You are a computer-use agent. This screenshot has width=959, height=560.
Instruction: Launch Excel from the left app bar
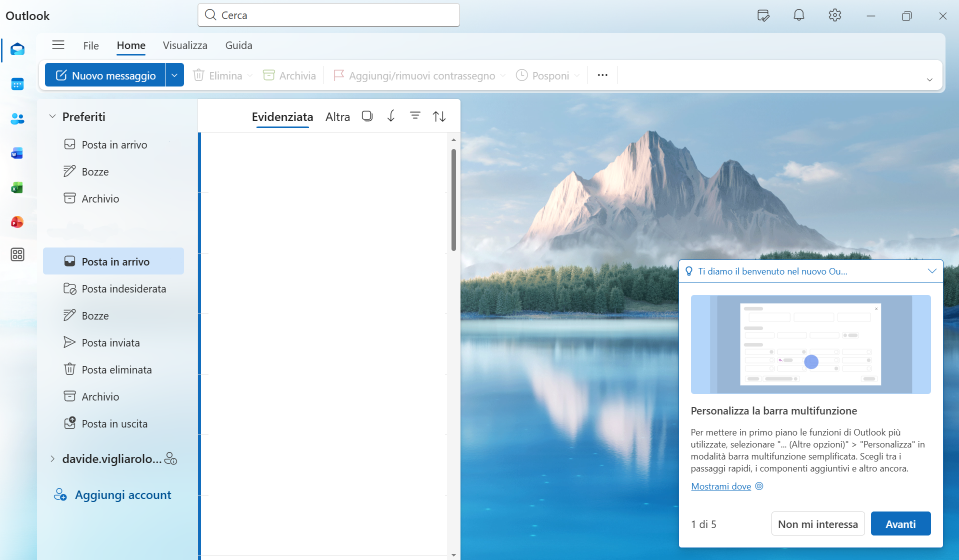(17, 187)
